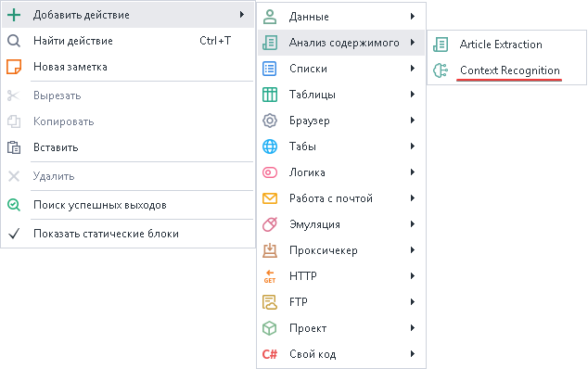This screenshot has width=588, height=369.
Task: Click the Копировать menu label
Action: point(63,121)
